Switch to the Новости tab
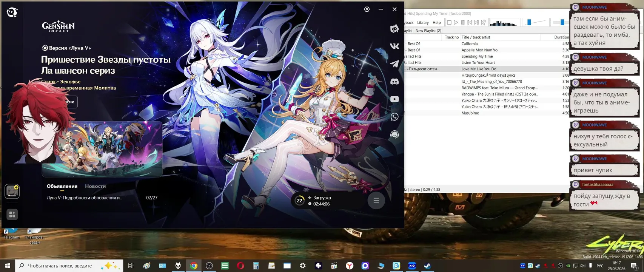The height and width of the screenshot is (272, 644). [95, 186]
